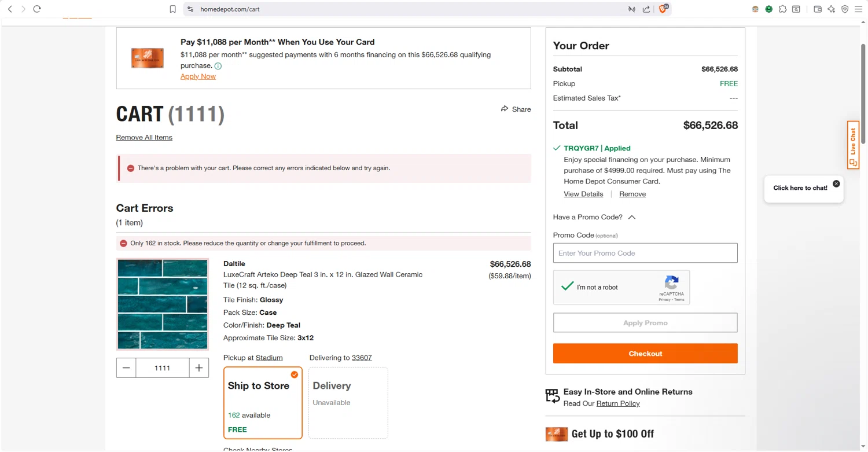Open the browser extensions puzzle icon
This screenshot has height=452, width=868.
tap(782, 9)
